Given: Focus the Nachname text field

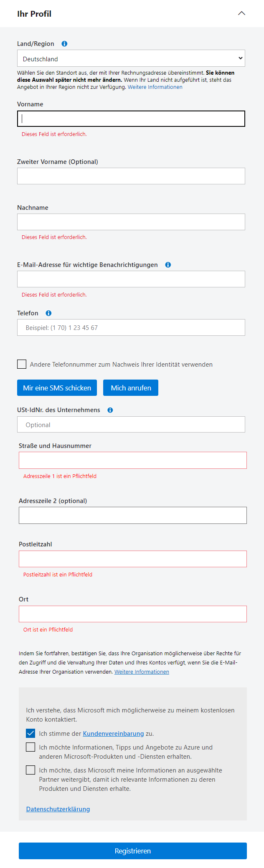Looking at the screenshot, I should [x=131, y=222].
